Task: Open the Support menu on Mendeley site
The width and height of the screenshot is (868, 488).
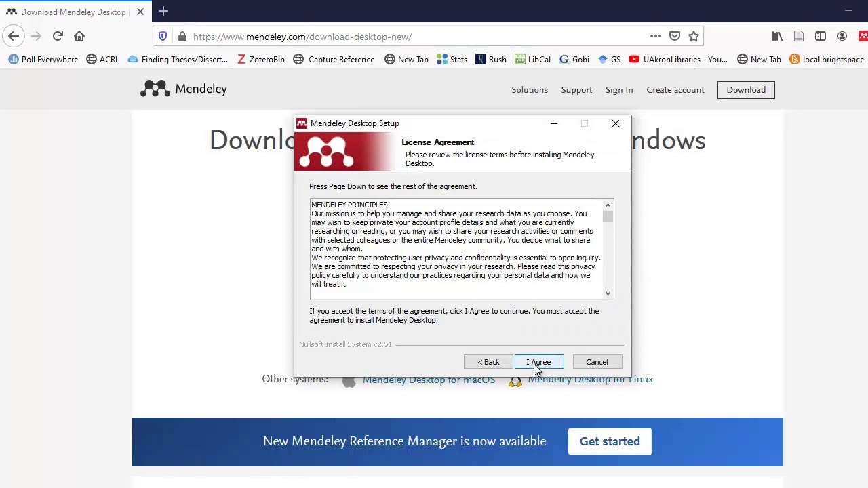Action: point(576,89)
